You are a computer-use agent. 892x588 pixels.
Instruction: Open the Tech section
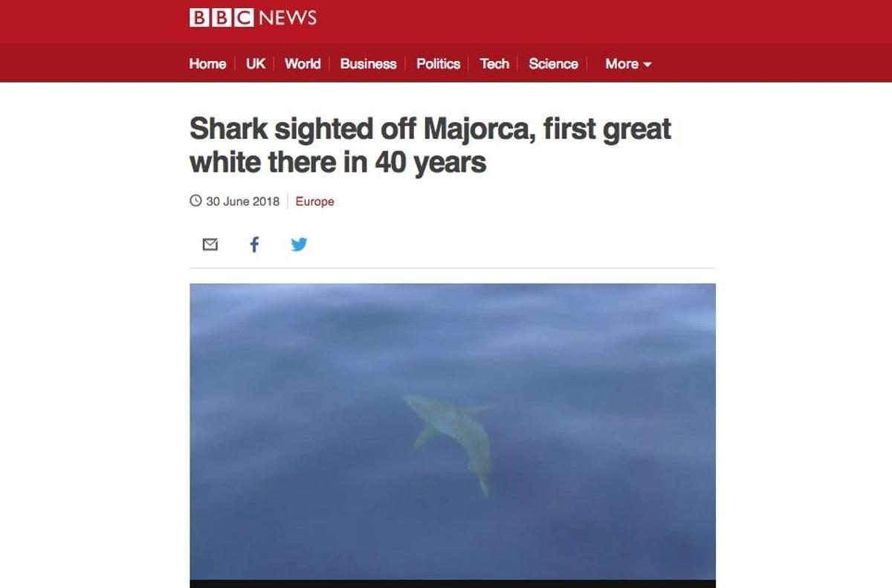pos(494,64)
